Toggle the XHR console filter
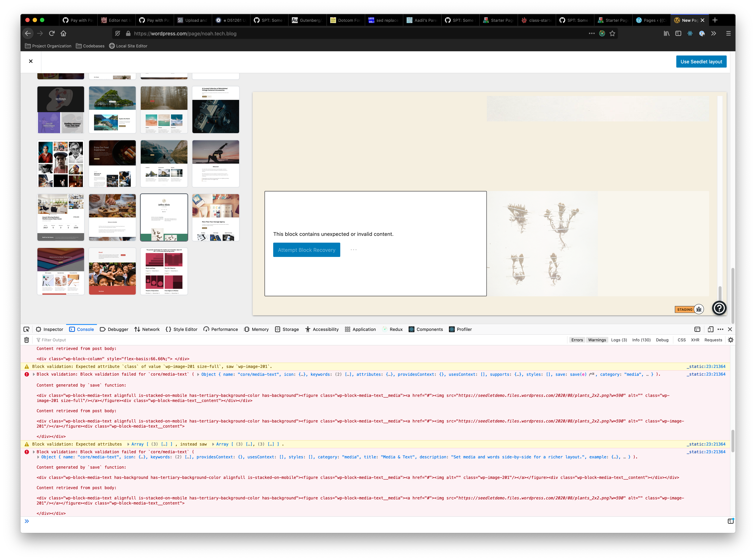The height and width of the screenshot is (560, 756). pyautogui.click(x=695, y=340)
